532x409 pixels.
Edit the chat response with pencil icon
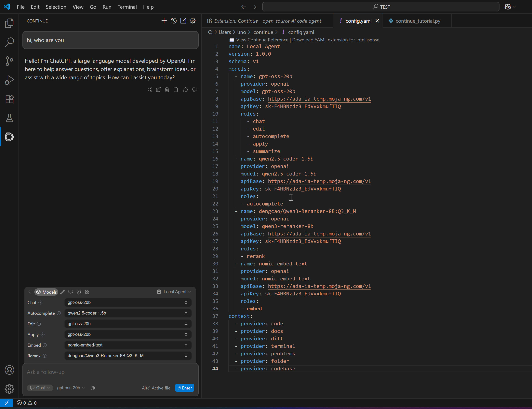coord(158,90)
